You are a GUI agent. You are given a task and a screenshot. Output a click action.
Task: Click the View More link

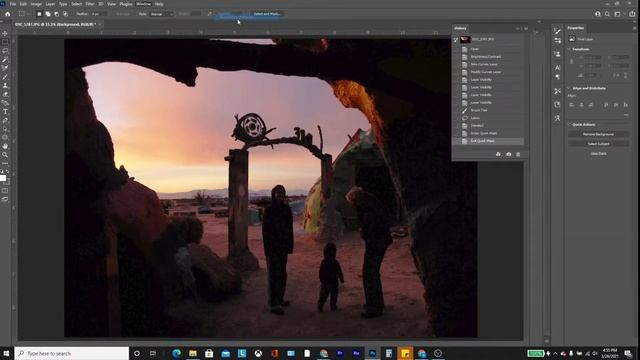tap(598, 154)
